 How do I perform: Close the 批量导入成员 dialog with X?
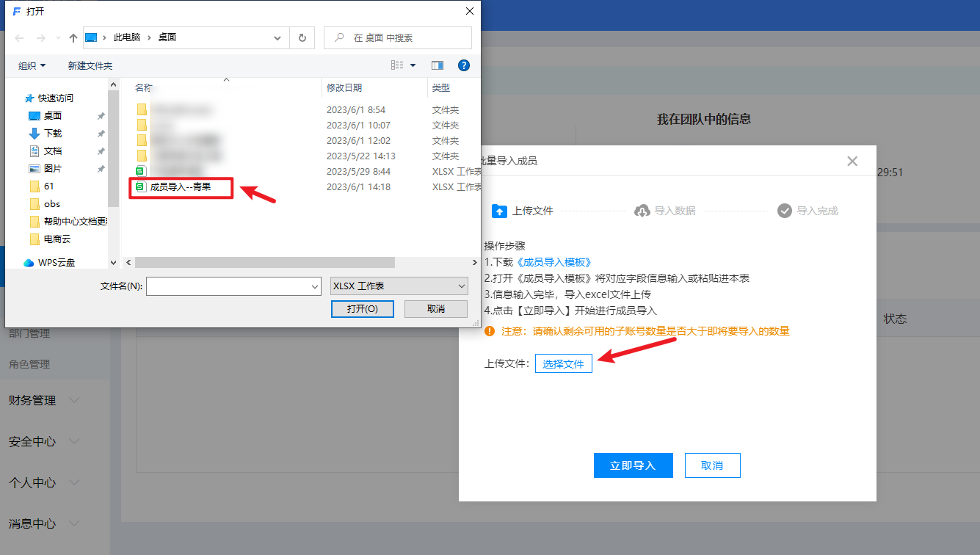852,161
